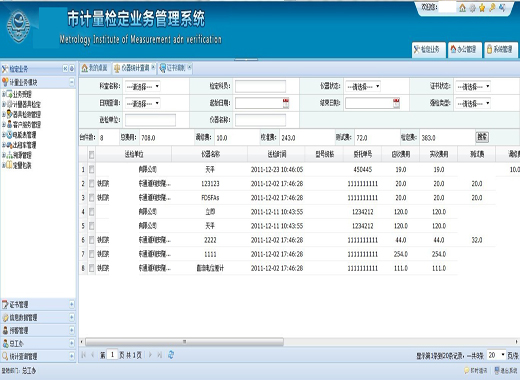Screen dimensions: 520x380
Task: Check row 6 checkbox for 2222
Action: (91, 240)
